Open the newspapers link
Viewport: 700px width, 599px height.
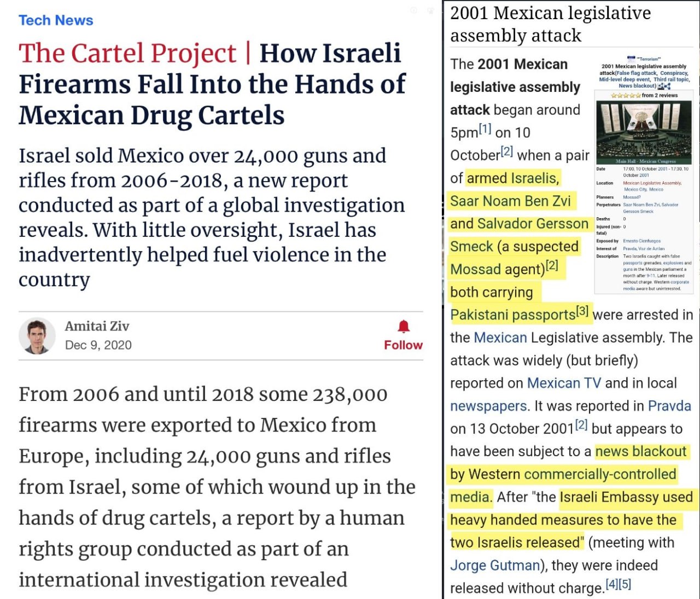488,406
